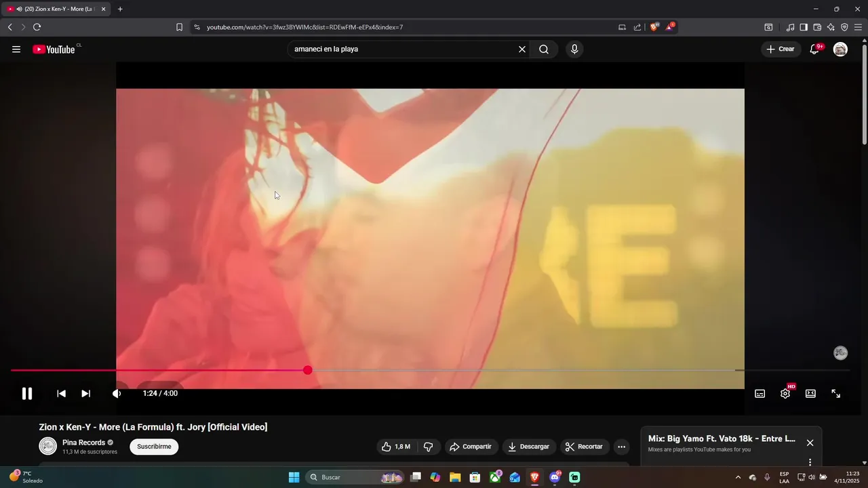Bookmark this page
Screen dimensions: 868x488
(179, 27)
